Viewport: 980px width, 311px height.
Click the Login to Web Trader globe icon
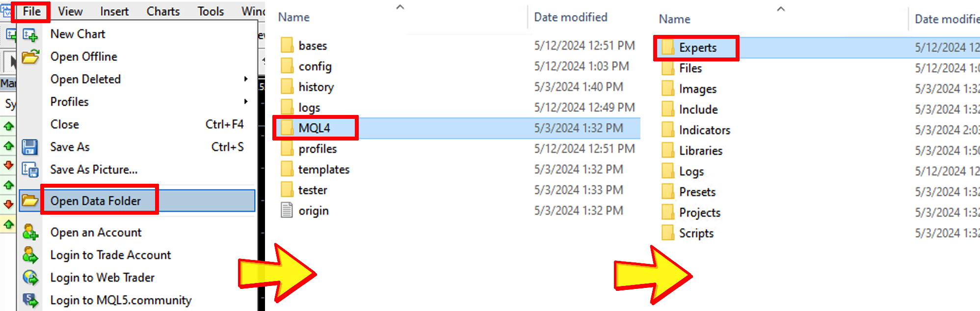point(30,278)
